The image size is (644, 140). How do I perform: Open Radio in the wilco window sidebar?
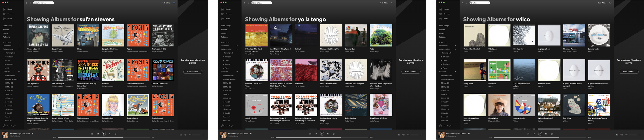click(444, 19)
